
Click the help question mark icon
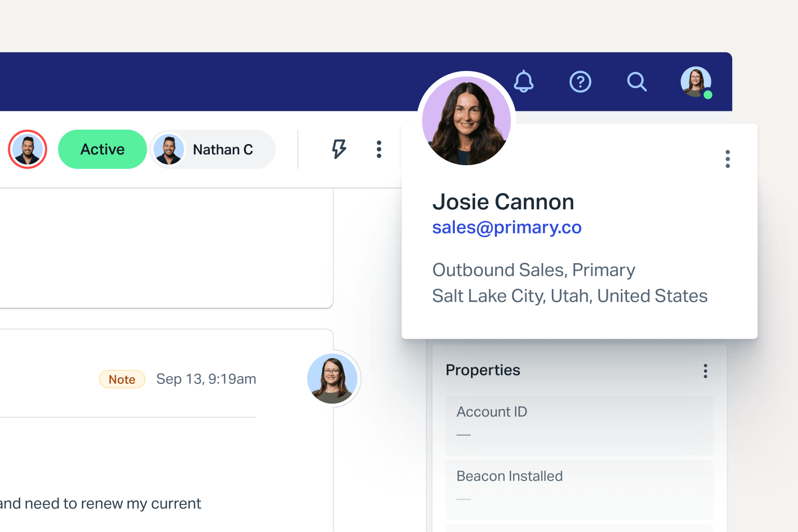[x=580, y=82]
